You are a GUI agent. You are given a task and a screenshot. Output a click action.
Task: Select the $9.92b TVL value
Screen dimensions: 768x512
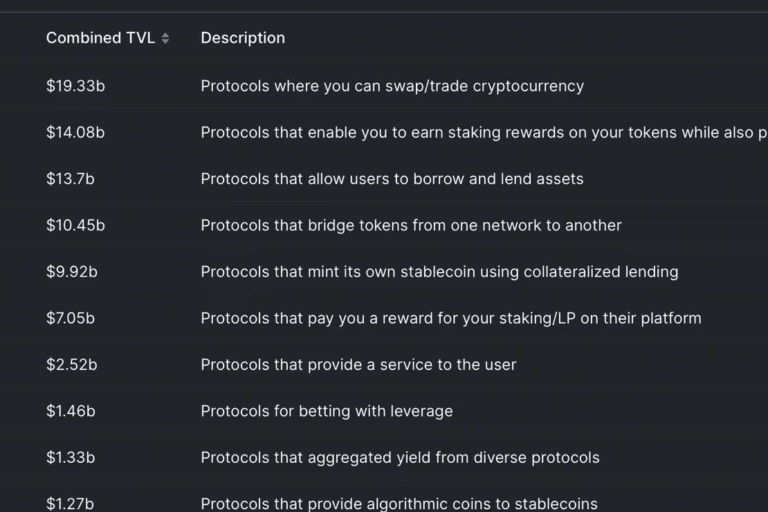[72, 272]
